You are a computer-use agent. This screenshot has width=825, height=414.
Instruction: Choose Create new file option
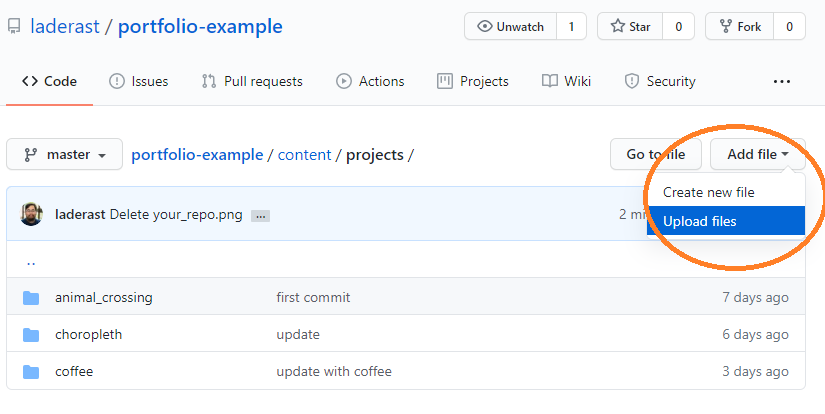point(709,192)
